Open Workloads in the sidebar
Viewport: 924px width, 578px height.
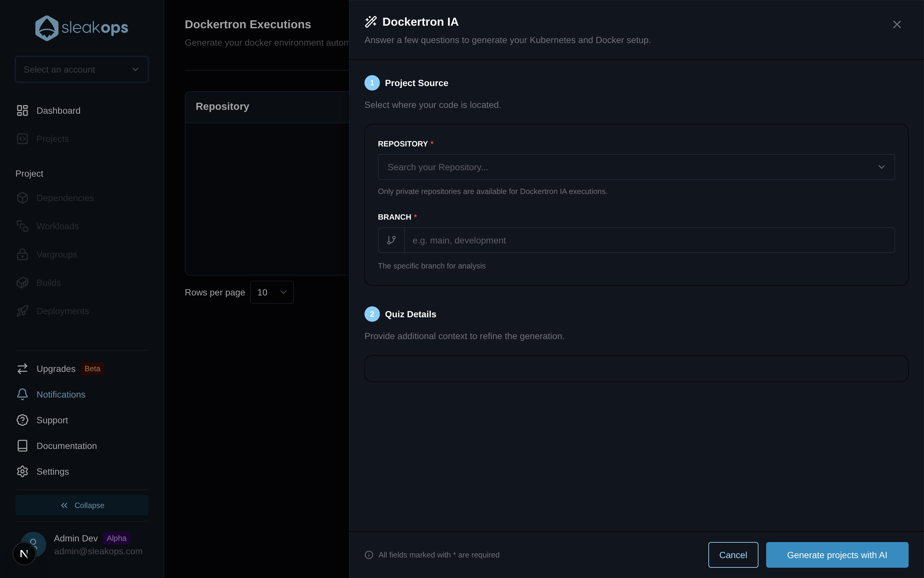(82, 226)
